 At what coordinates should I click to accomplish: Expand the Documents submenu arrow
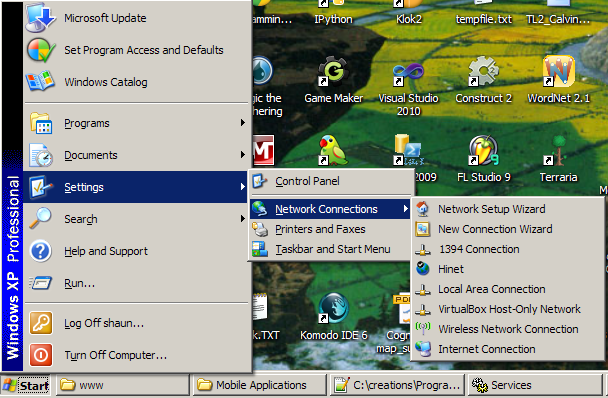[x=243, y=155]
